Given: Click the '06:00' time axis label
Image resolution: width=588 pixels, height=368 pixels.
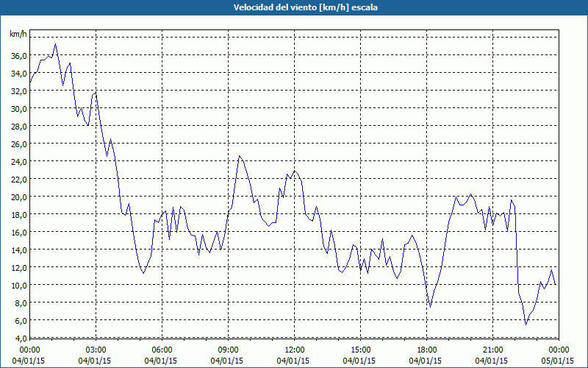Looking at the screenshot, I should point(162,350).
